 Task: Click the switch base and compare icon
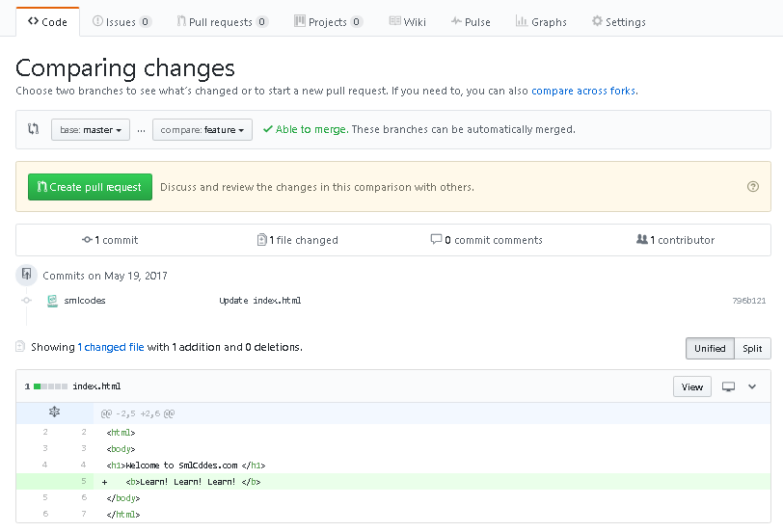click(x=34, y=129)
